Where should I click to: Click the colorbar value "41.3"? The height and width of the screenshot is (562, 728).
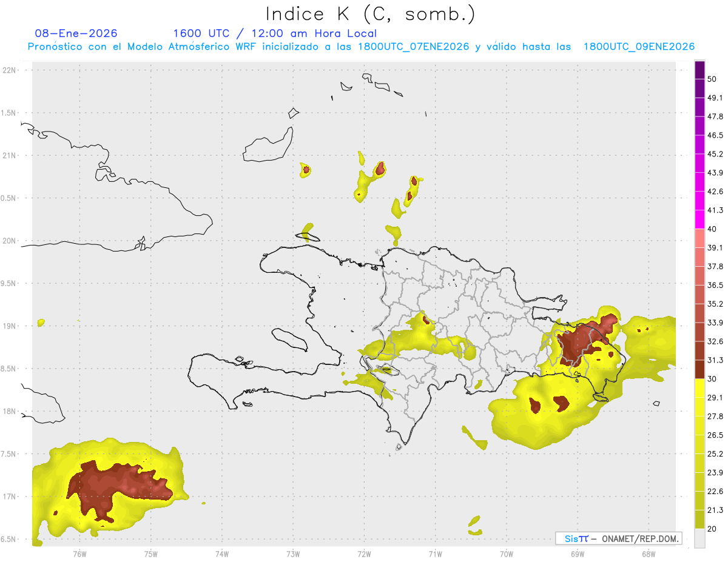[715, 210]
